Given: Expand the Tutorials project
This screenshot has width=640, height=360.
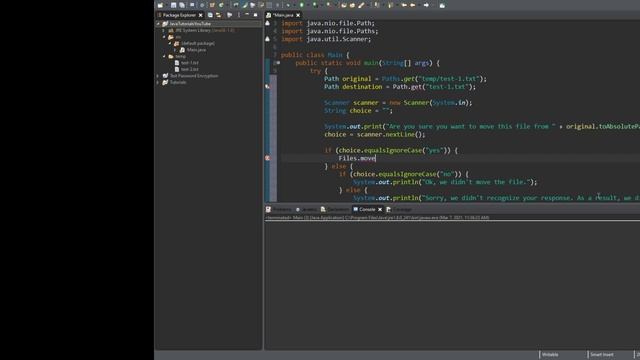Looking at the screenshot, I should (158, 82).
